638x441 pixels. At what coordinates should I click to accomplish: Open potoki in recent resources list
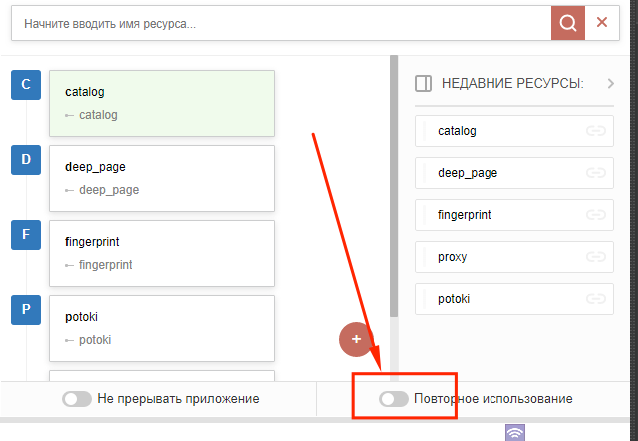[514, 299]
